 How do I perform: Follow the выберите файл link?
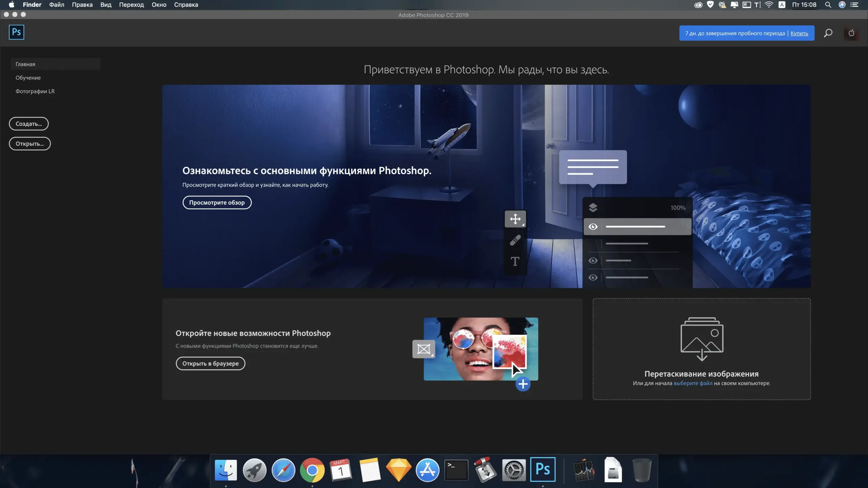(x=693, y=383)
